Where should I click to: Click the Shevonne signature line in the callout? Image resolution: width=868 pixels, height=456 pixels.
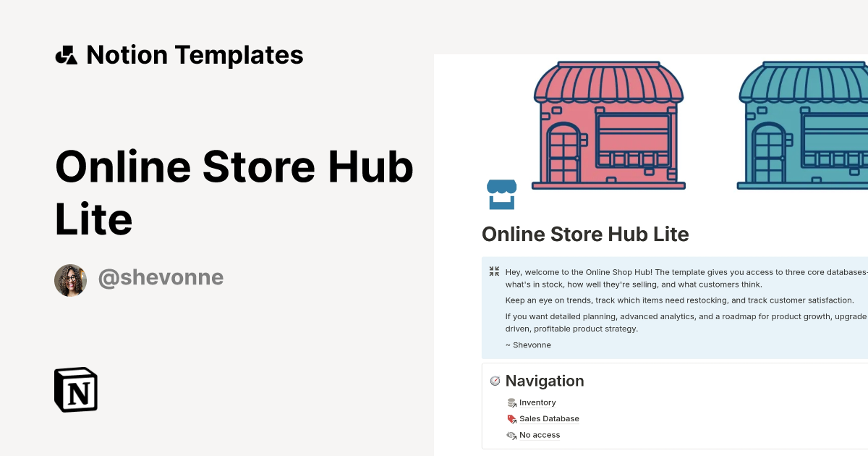(528, 345)
